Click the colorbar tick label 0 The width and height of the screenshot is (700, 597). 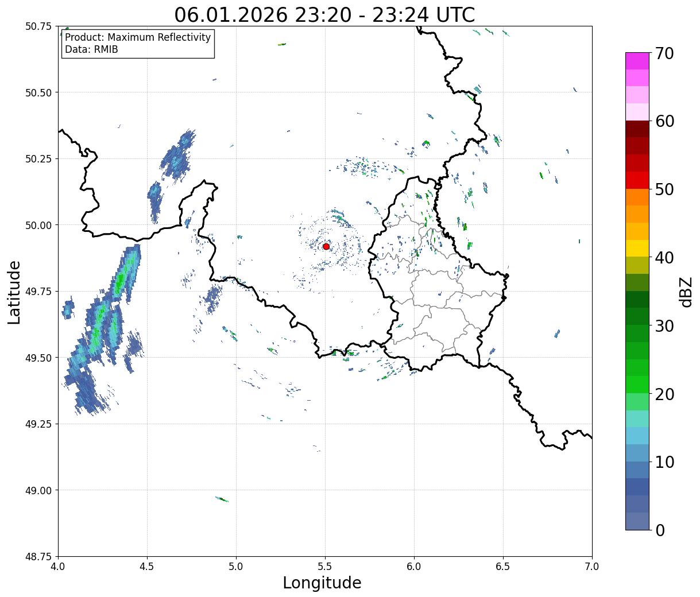(x=660, y=530)
